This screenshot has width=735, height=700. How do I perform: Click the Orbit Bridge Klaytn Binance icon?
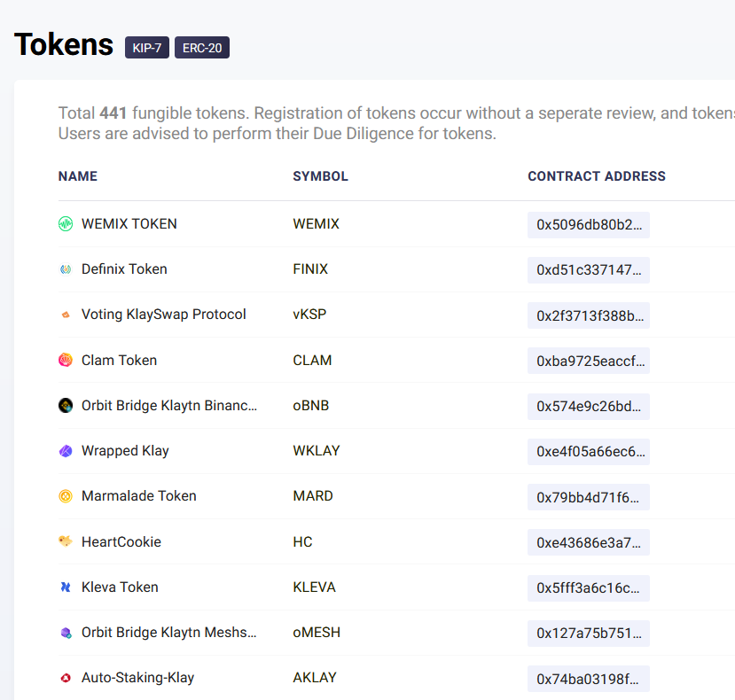coord(66,406)
